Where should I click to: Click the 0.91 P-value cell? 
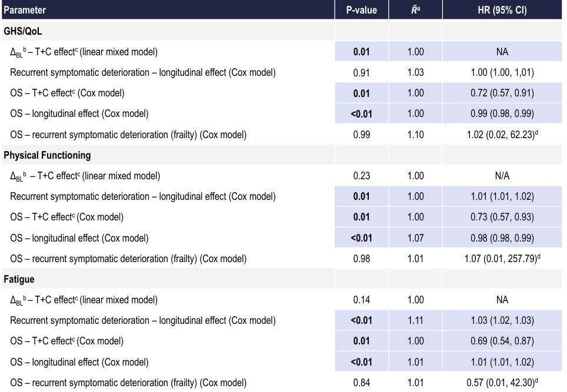(361, 72)
